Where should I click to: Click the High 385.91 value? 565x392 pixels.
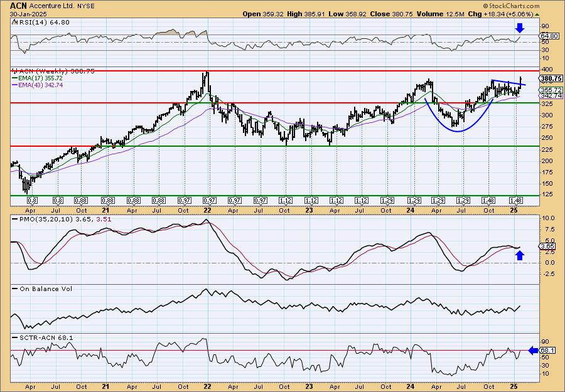click(306, 14)
